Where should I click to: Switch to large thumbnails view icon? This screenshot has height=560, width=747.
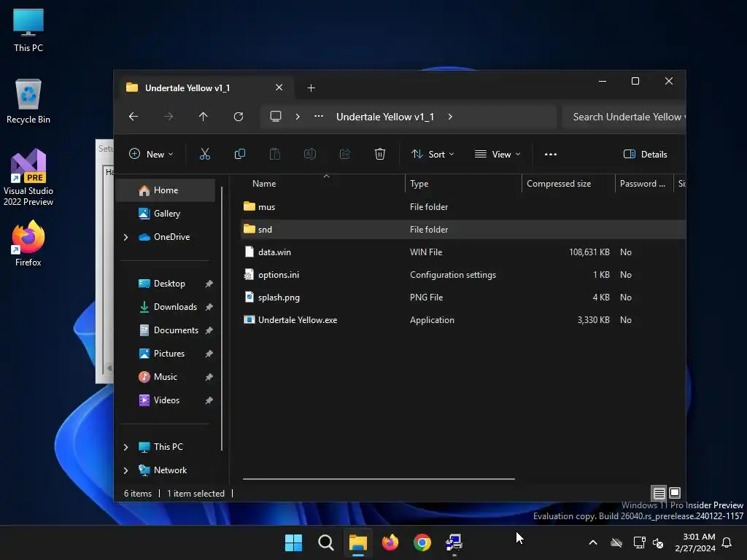coord(675,493)
